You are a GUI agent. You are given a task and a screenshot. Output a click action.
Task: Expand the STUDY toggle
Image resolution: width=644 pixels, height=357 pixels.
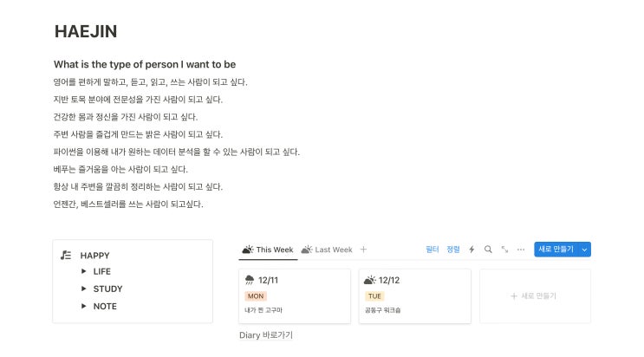(x=84, y=289)
